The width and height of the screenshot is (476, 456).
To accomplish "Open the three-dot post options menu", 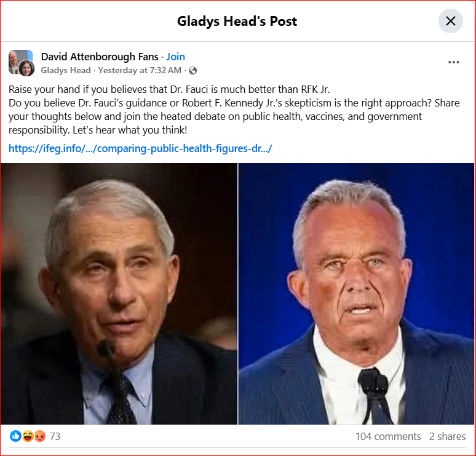I will point(454,62).
